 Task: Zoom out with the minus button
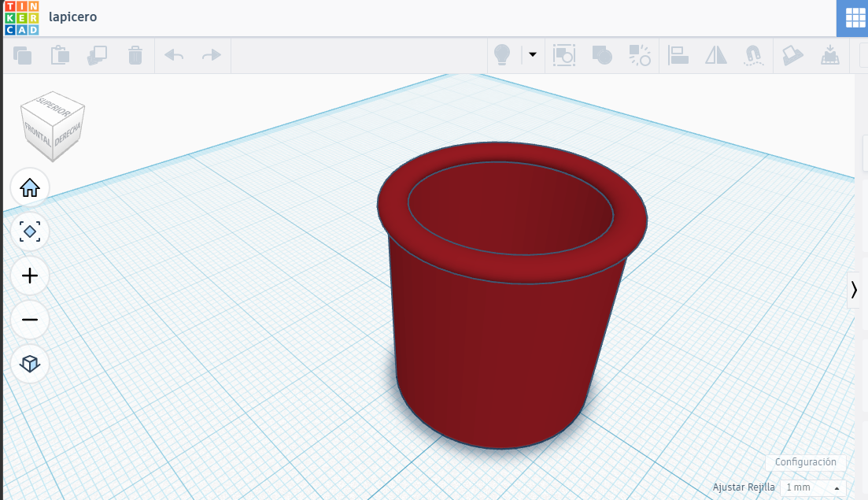tap(30, 320)
